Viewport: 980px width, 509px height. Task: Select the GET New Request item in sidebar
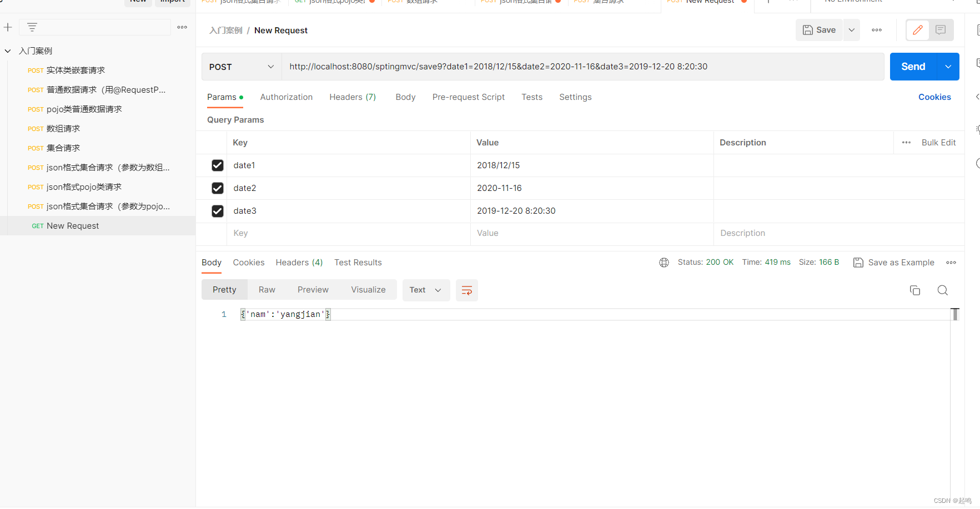98,226
